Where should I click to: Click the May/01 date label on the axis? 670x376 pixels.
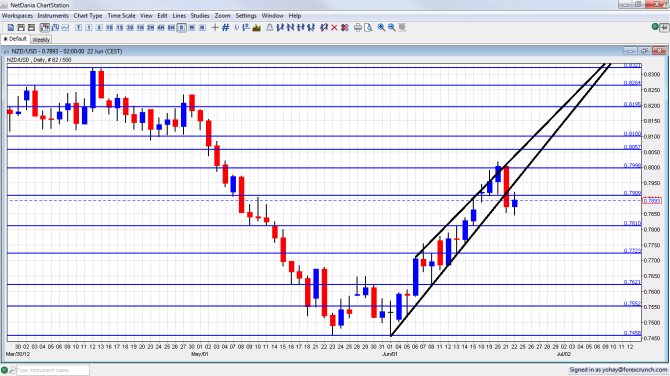[199, 354]
